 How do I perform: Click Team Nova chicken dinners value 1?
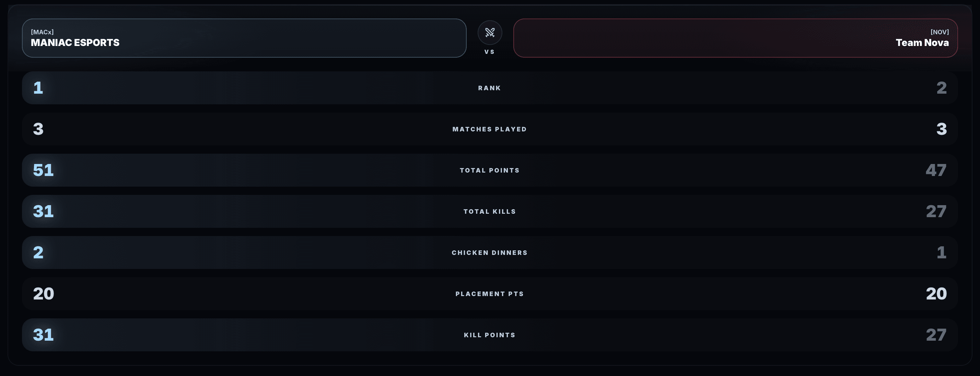pos(941,252)
